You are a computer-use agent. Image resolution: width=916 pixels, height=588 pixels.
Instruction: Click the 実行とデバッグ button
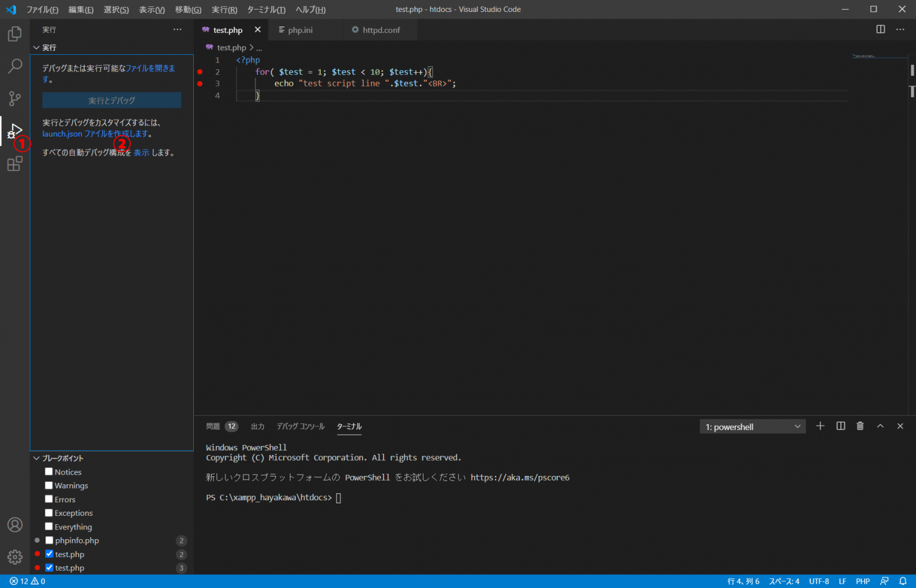111,100
